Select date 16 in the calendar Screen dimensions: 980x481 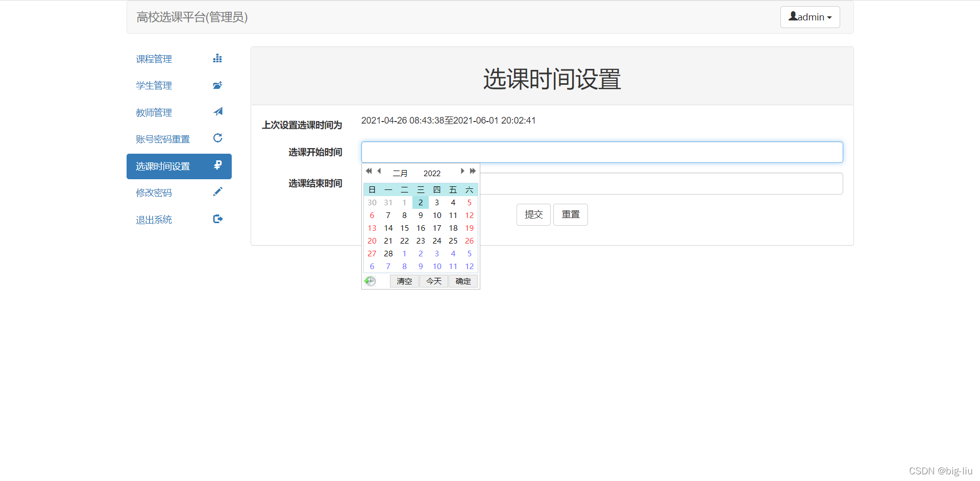click(x=421, y=228)
